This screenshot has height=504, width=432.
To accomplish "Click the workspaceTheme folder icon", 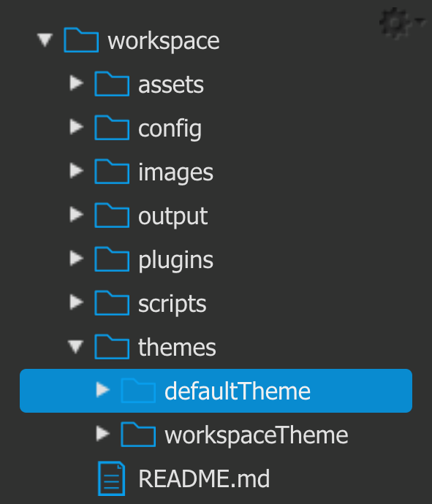I will [138, 435].
